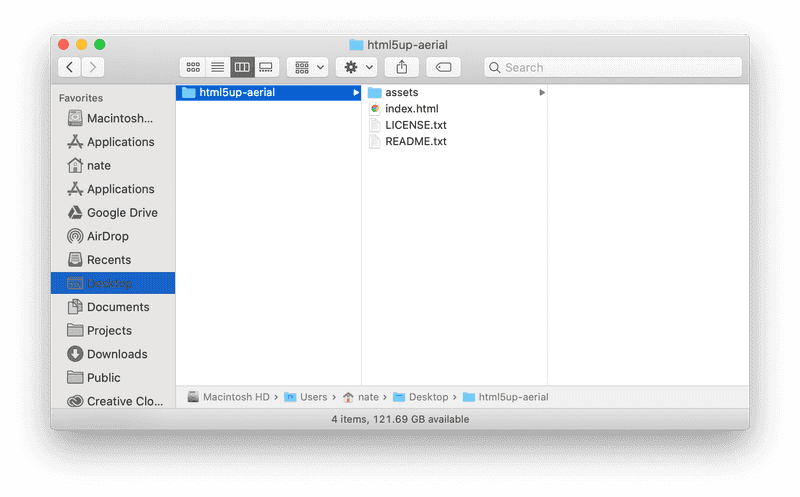This screenshot has width=800, height=497.
Task: Open Downloads from the sidebar
Action: (116, 354)
